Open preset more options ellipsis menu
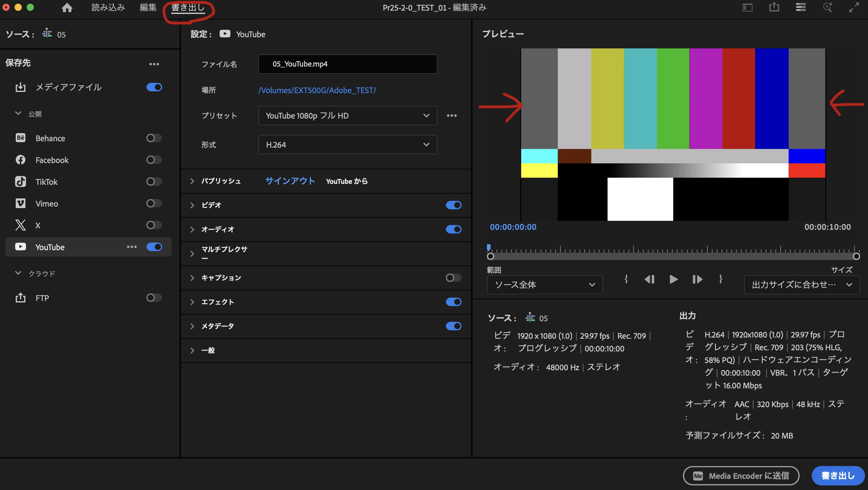This screenshot has height=490, width=868. [x=452, y=116]
